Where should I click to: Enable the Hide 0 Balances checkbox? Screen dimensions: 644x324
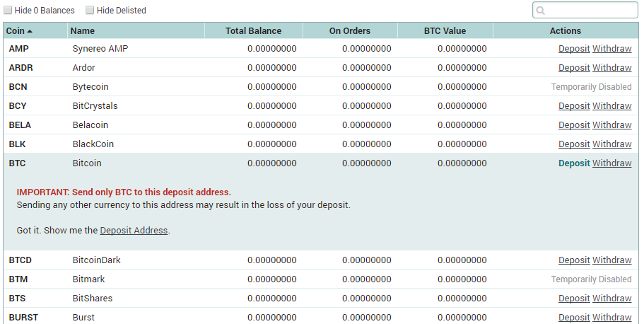click(8, 11)
